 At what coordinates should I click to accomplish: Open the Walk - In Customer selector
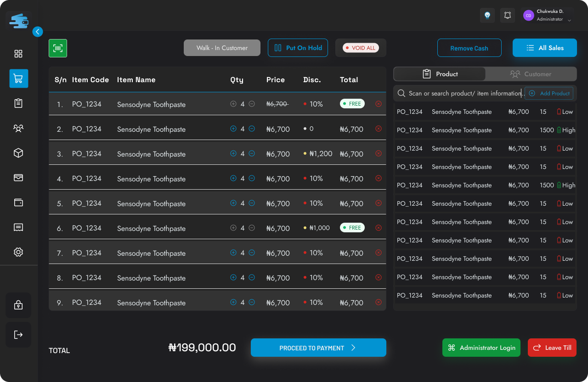[222, 48]
